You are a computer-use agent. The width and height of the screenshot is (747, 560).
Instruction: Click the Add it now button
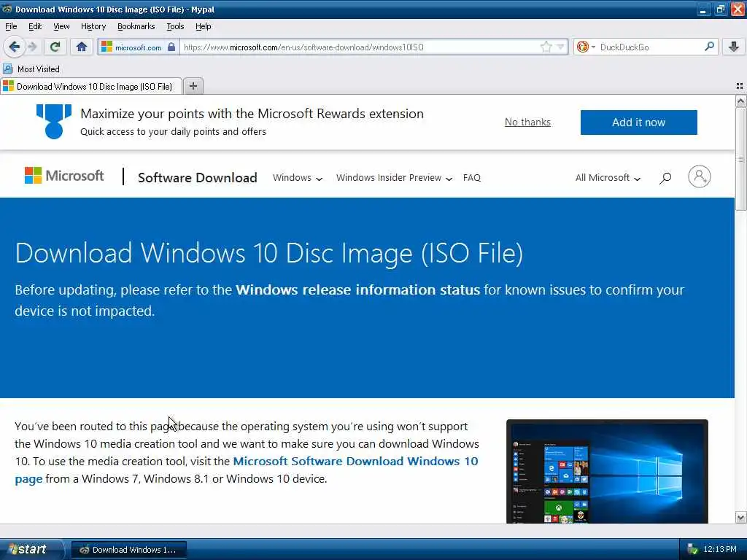pos(638,122)
